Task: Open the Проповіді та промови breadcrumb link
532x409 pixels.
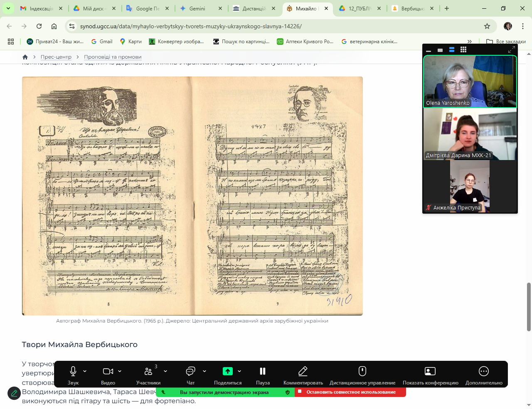Action: pyautogui.click(x=113, y=57)
